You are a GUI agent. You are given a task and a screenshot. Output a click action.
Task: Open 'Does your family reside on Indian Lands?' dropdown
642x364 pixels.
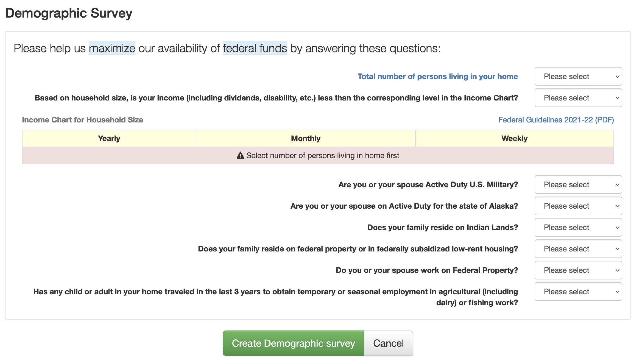tap(579, 227)
